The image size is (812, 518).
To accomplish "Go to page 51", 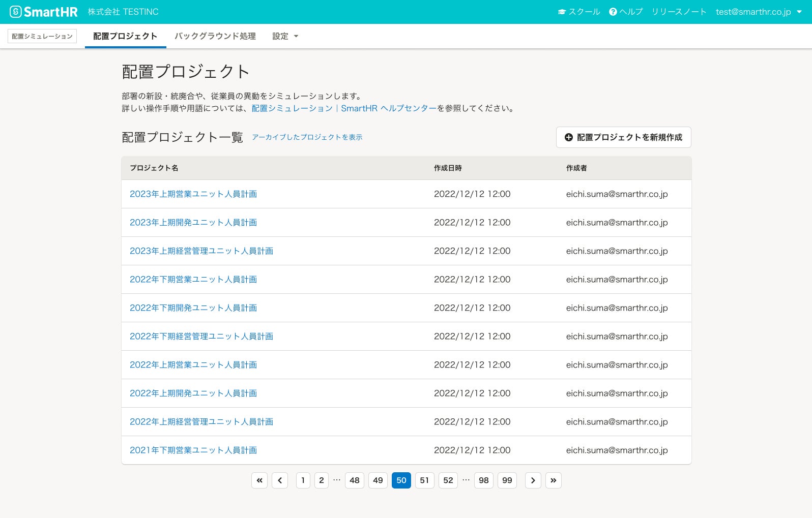I will [x=424, y=480].
